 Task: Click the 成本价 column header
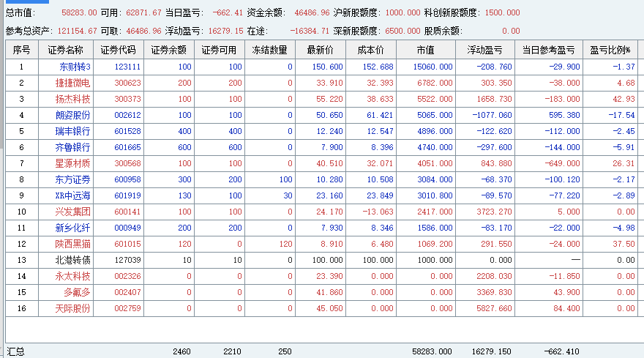371,50
